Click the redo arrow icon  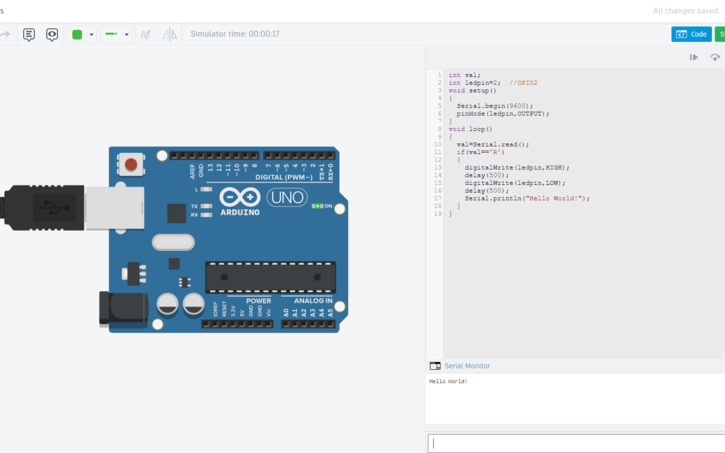[x=5, y=34]
